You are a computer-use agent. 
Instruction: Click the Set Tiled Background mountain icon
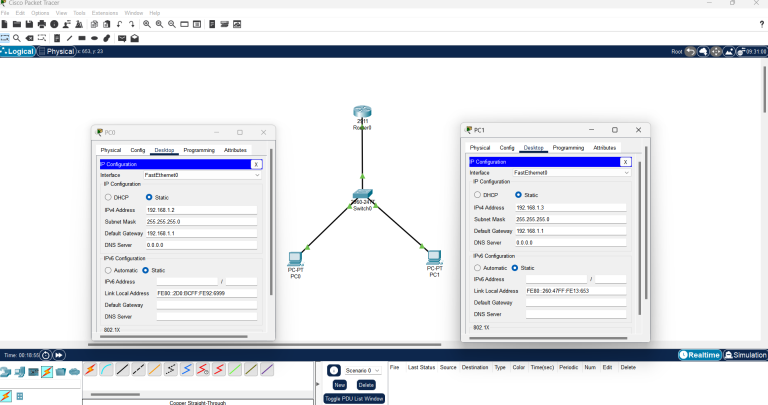[729, 51]
